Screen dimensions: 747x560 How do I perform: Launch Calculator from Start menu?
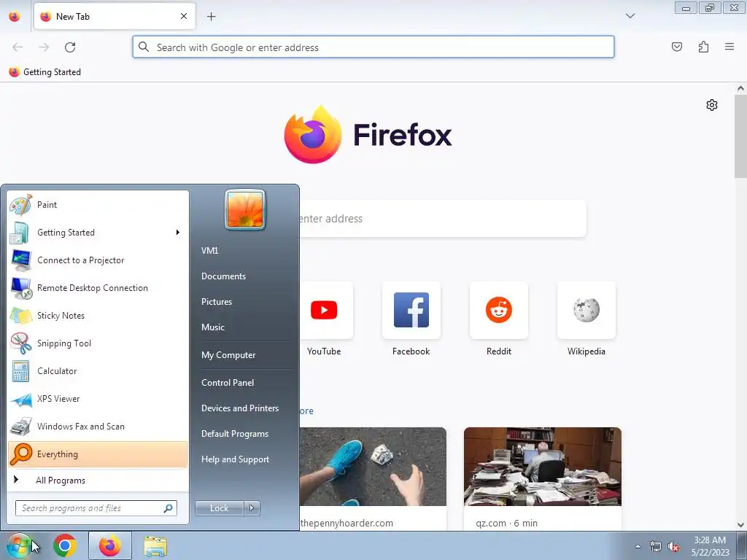click(x=98, y=371)
